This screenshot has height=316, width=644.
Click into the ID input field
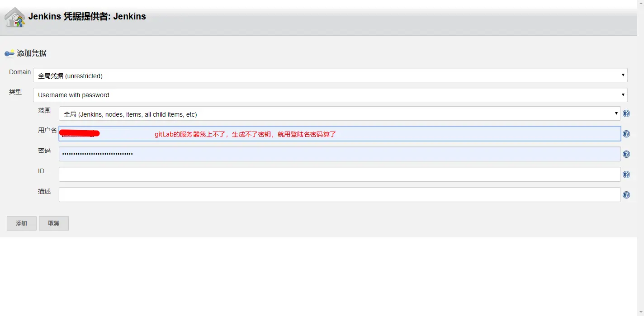pyautogui.click(x=340, y=175)
